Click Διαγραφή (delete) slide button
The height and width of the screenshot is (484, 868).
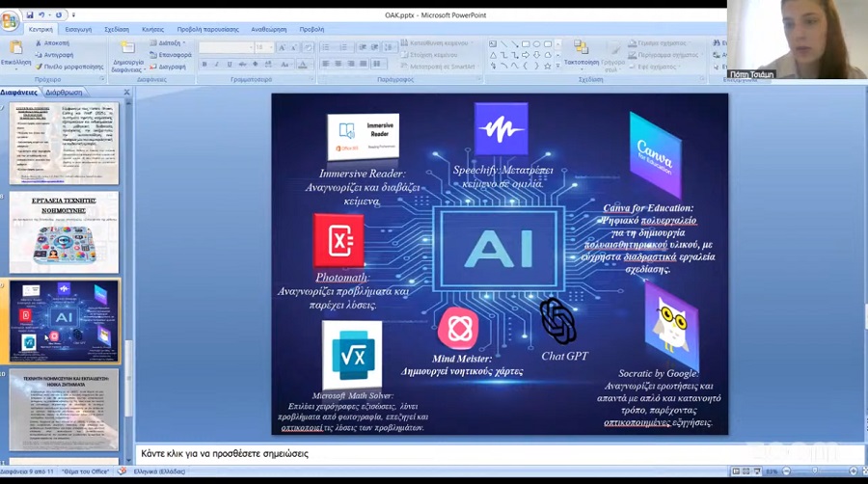click(168, 67)
